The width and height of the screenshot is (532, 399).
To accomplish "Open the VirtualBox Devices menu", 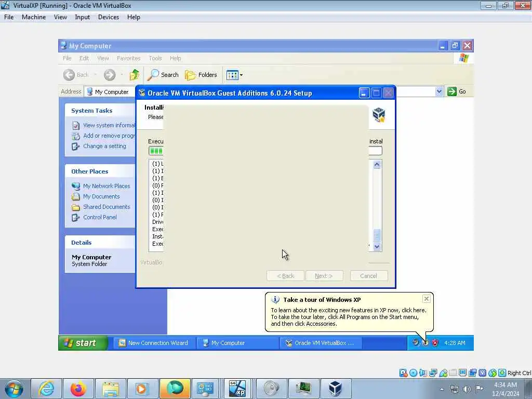I will [108, 17].
